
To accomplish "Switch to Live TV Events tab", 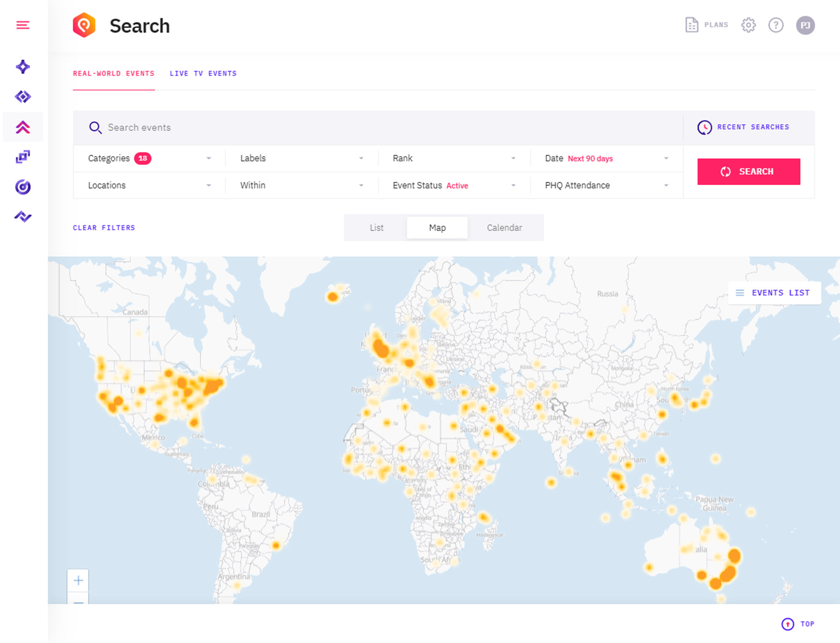I will [x=203, y=73].
